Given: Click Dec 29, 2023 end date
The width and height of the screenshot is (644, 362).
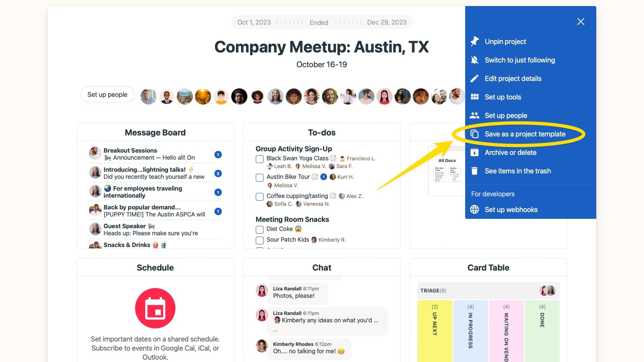Looking at the screenshot, I should [x=387, y=22].
